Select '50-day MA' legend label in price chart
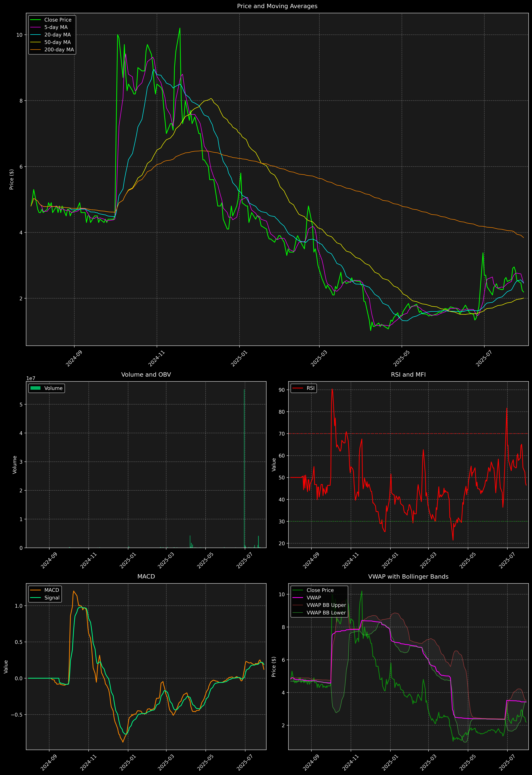Viewport: 532px width, 775px height. tap(58, 42)
